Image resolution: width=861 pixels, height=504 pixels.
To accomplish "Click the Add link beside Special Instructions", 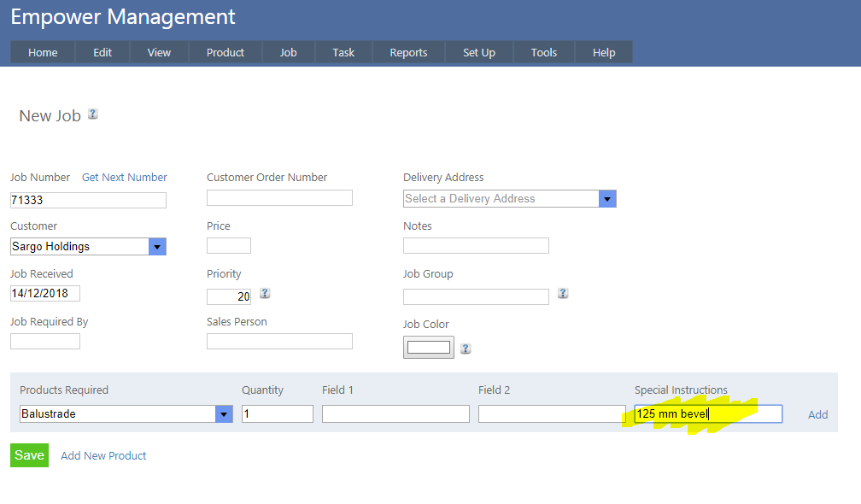I will click(817, 415).
